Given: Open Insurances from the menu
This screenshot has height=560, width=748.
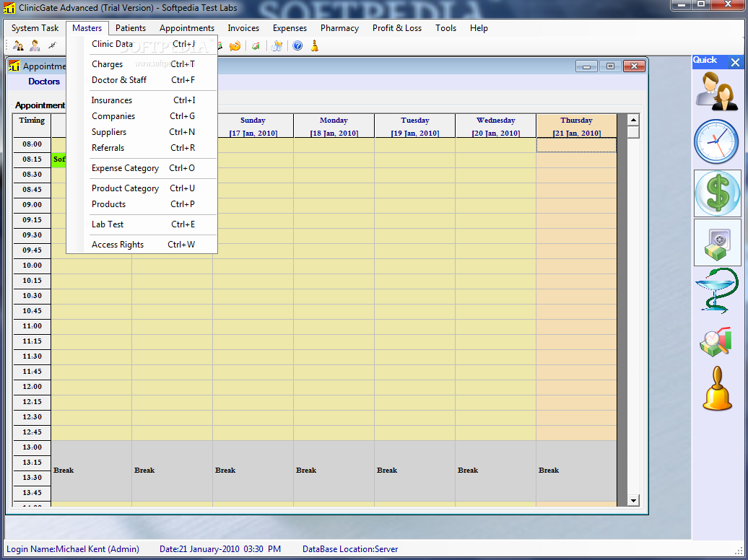Looking at the screenshot, I should point(142,100).
